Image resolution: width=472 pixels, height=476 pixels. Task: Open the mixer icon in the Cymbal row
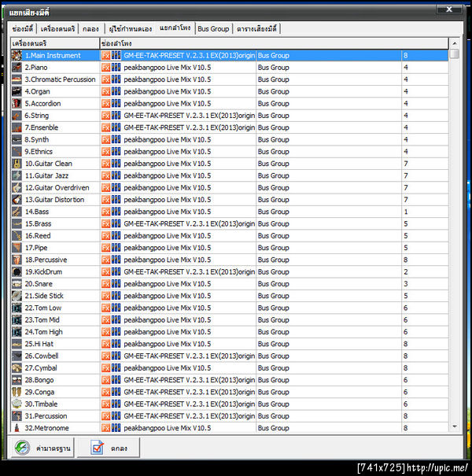[x=116, y=368]
